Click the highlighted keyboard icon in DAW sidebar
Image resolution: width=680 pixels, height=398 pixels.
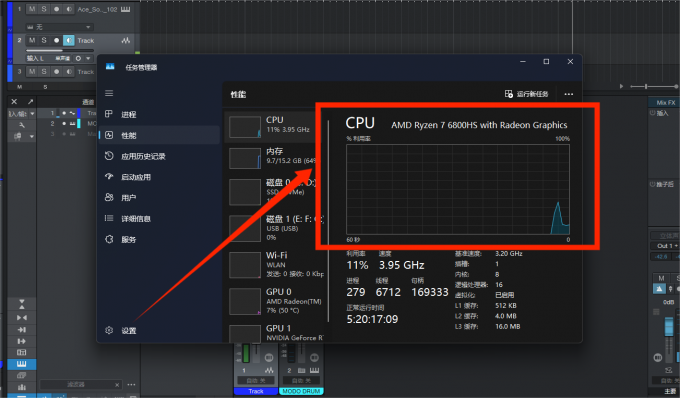(22, 364)
